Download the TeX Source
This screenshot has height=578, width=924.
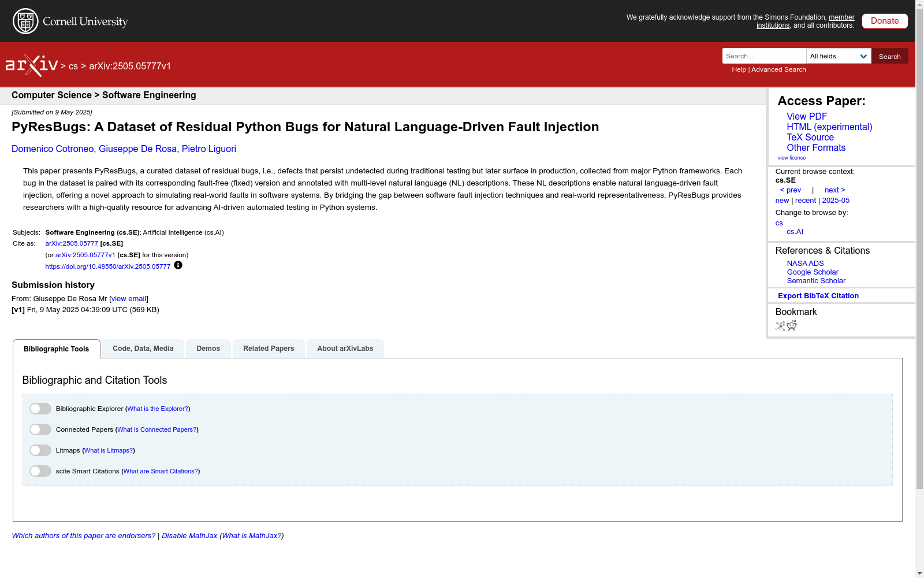tap(810, 137)
